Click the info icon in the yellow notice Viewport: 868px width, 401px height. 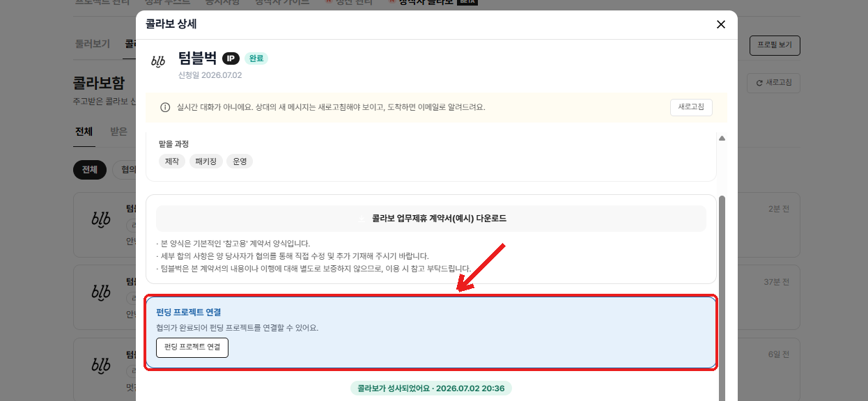point(165,107)
